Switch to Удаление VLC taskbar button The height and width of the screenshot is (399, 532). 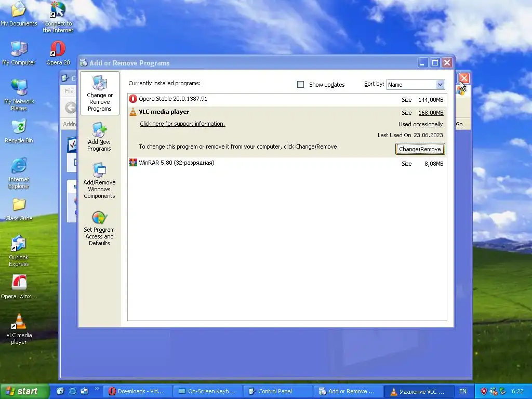(418, 391)
